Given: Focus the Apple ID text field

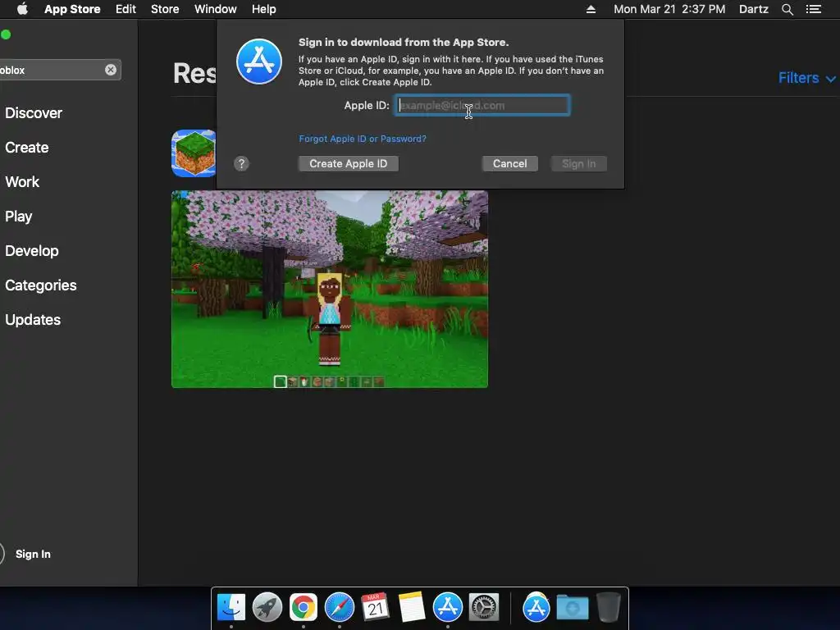Looking at the screenshot, I should coord(482,106).
